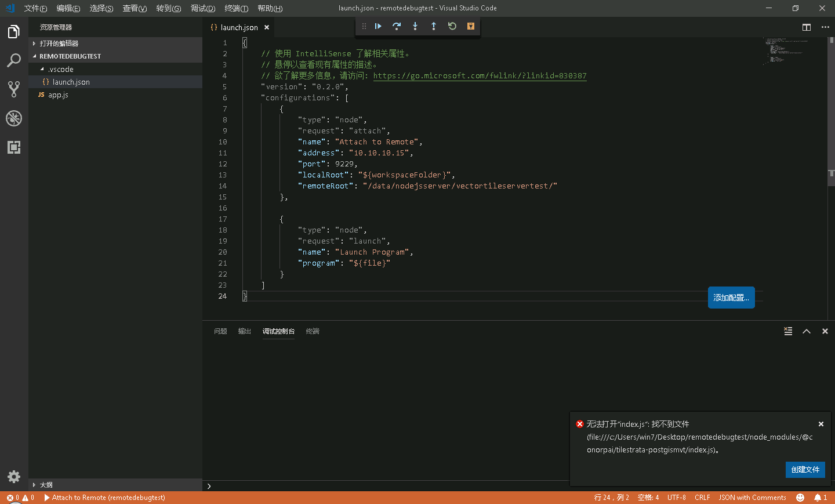The image size is (835, 504).
Task: Open the 查看(V) menu
Action: [135, 8]
